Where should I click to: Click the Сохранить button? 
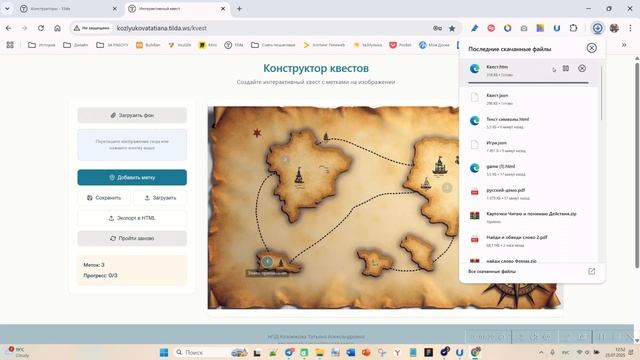tap(104, 198)
